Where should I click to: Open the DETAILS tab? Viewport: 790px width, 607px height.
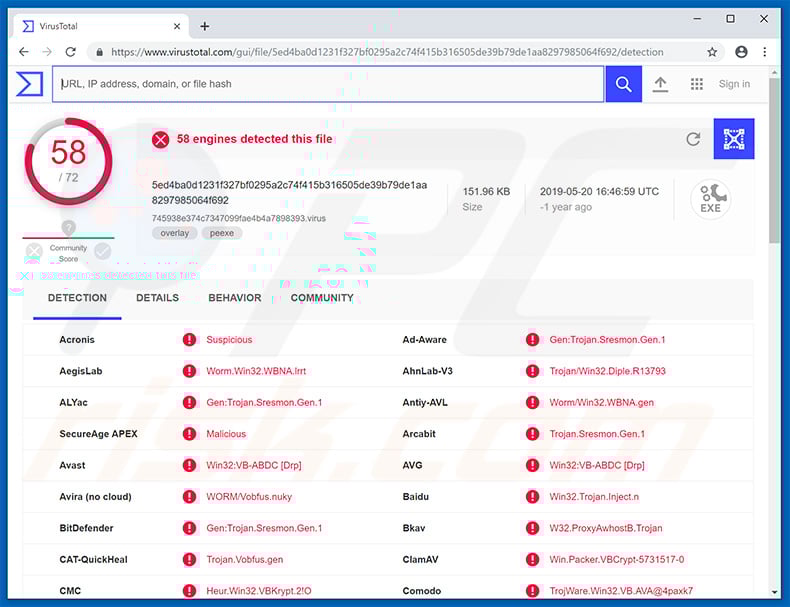click(x=157, y=298)
